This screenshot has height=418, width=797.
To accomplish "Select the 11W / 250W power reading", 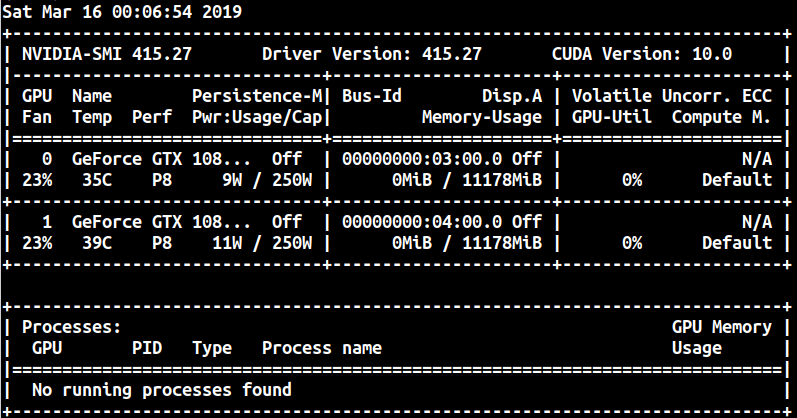I will (261, 243).
